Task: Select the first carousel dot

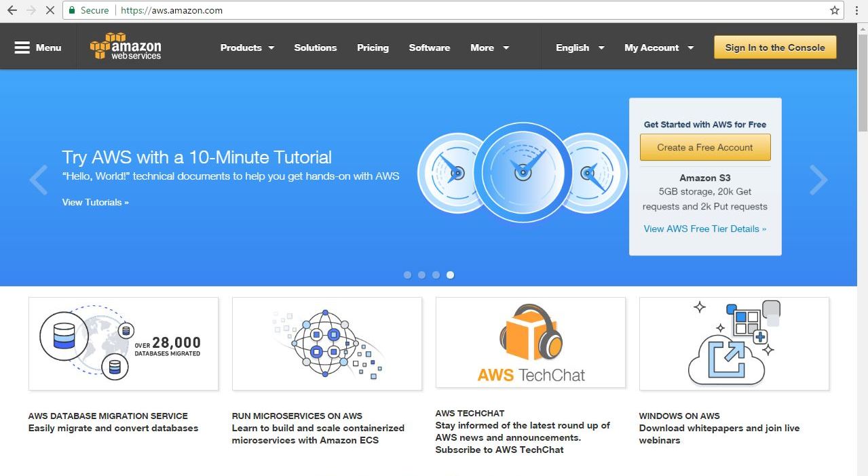Action: pos(407,275)
